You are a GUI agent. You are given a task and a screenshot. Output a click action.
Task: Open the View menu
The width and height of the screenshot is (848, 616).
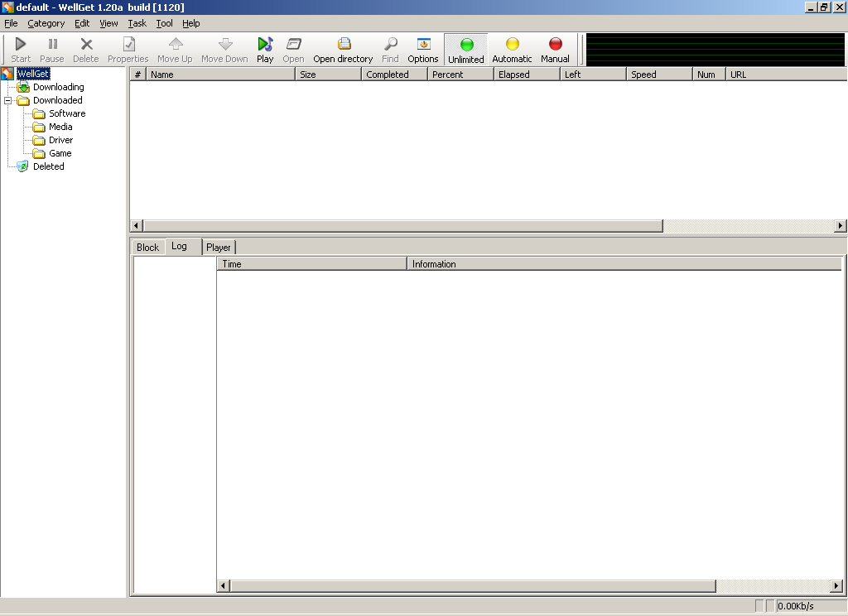108,23
